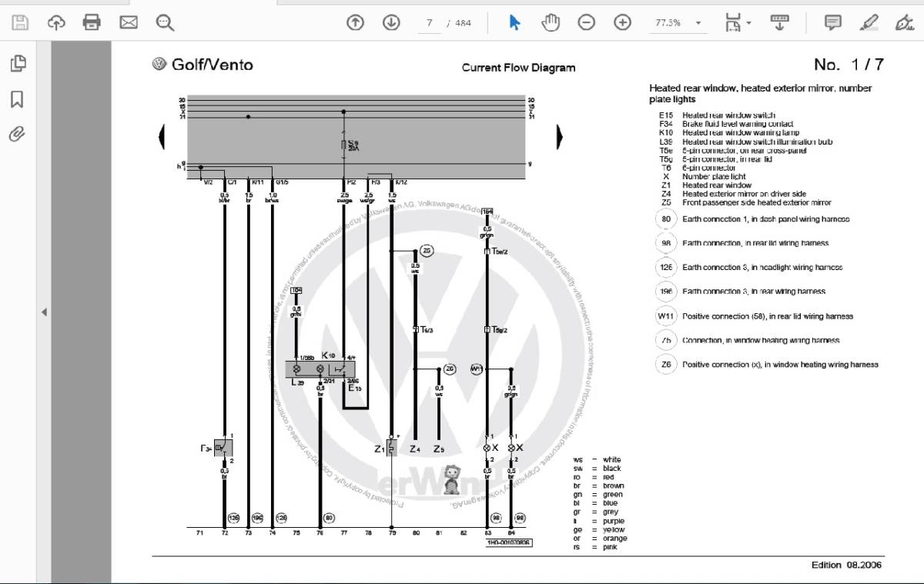Screen dimensions: 924x584
Task: Click the 'or = orange' color code entry
Action: tap(601, 539)
